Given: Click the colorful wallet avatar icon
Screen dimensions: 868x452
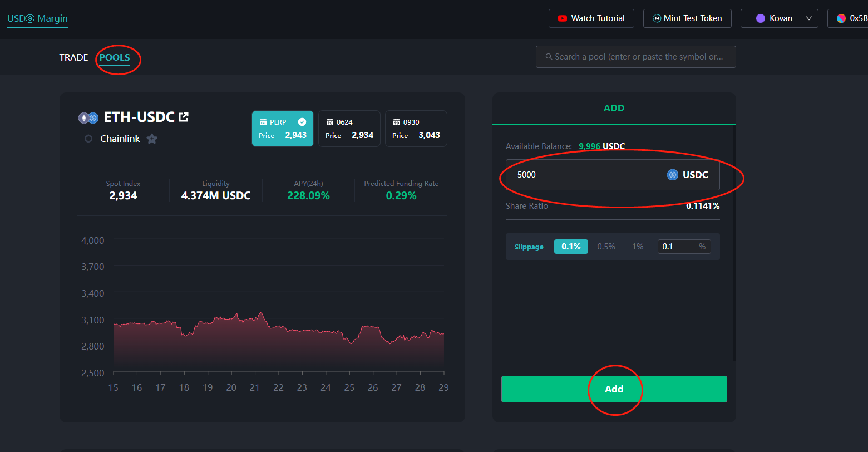Looking at the screenshot, I should pos(841,18).
